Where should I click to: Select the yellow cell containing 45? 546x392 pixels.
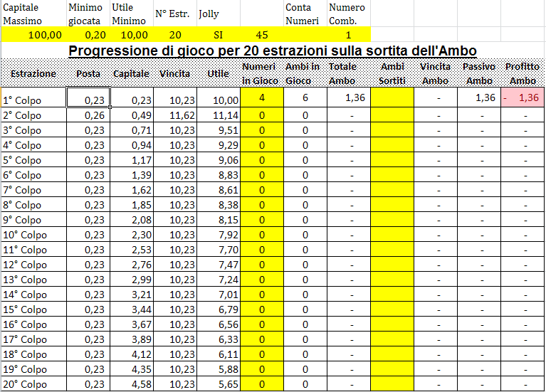point(262,35)
